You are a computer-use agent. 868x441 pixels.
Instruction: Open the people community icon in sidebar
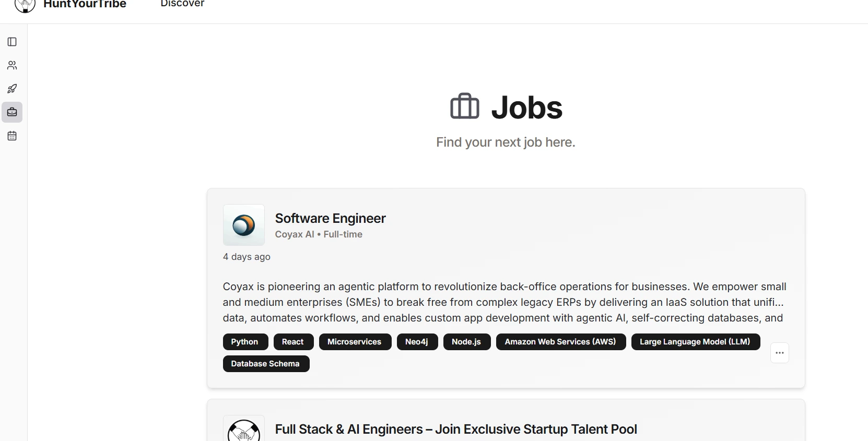[x=12, y=65]
